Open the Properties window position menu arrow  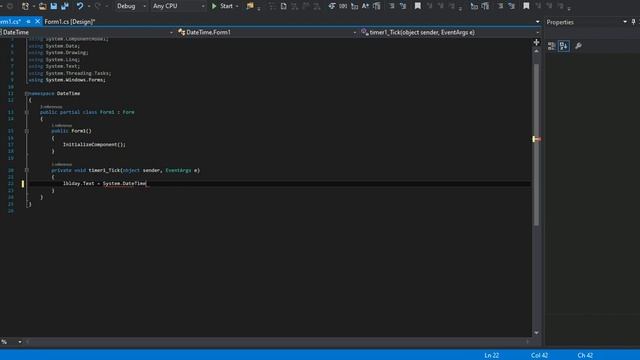pyautogui.click(x=625, y=22)
